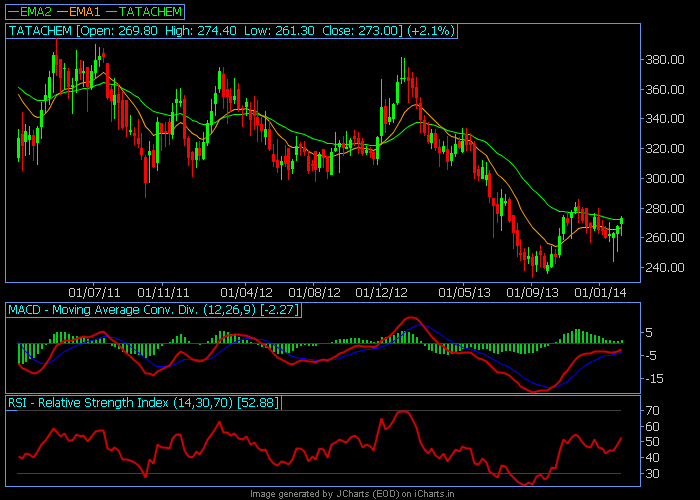Click the (+2.1%) change value

tap(431, 31)
